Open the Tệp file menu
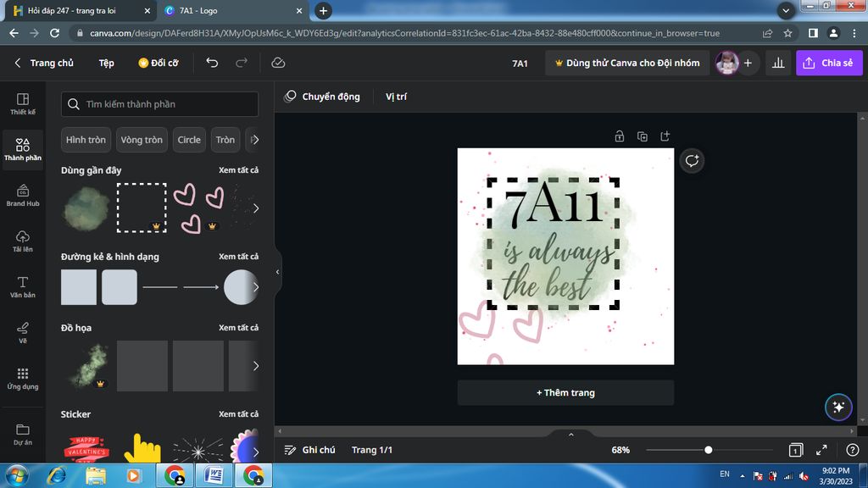868x488 pixels. (106, 63)
